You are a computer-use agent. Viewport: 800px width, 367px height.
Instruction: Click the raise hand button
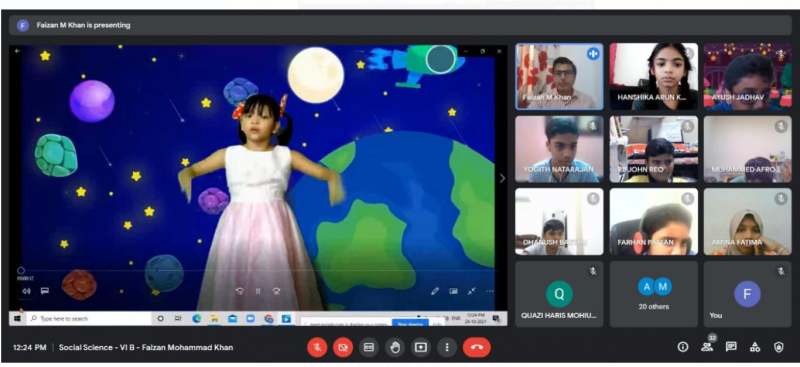click(394, 347)
